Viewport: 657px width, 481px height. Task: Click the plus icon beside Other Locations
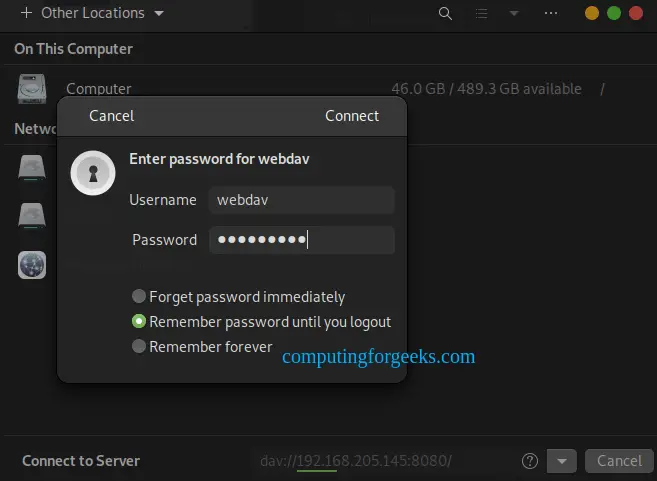tap(26, 13)
